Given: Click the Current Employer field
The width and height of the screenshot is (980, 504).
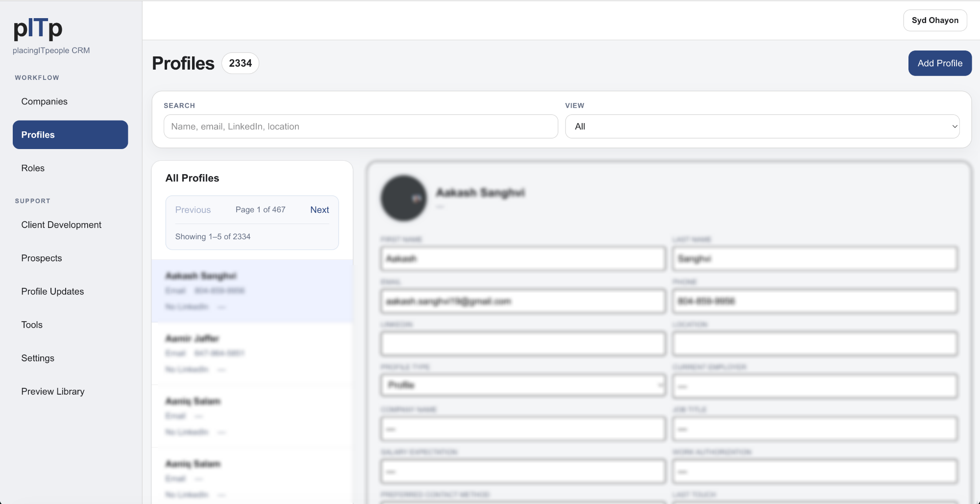Looking at the screenshot, I should tap(815, 386).
